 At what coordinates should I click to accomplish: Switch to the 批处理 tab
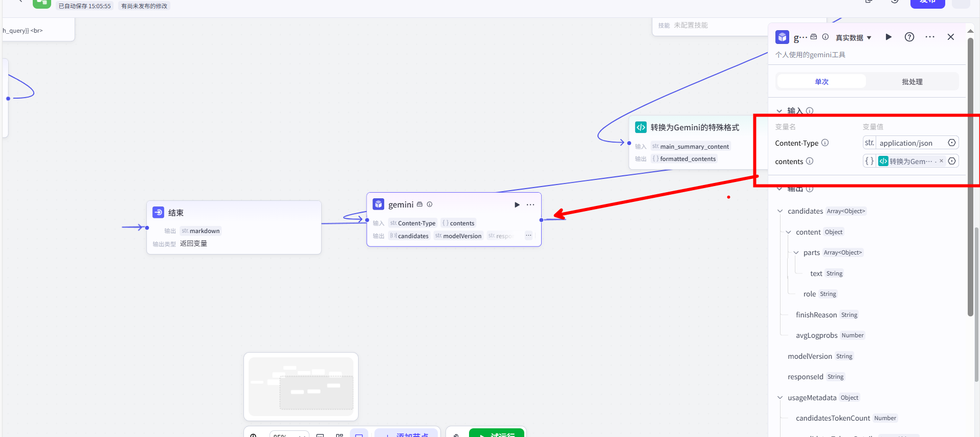(x=912, y=82)
